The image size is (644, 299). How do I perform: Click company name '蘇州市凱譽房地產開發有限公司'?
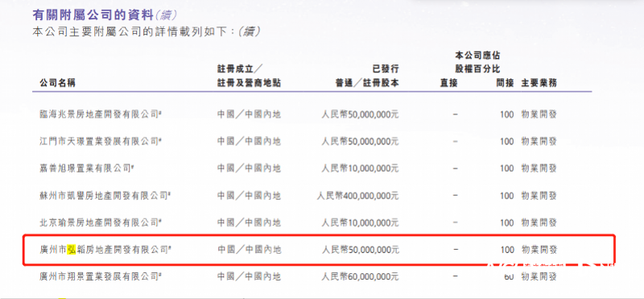pos(104,195)
